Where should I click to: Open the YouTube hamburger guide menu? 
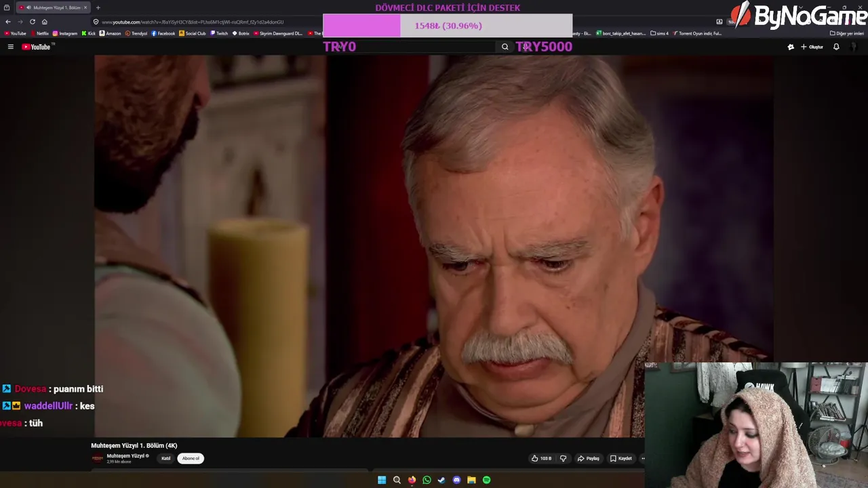pos(10,47)
